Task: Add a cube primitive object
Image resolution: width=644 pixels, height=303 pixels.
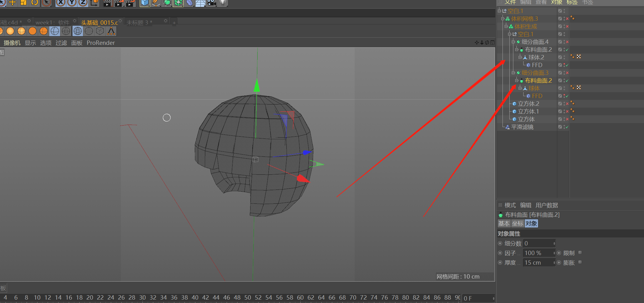Action: pos(145,3)
